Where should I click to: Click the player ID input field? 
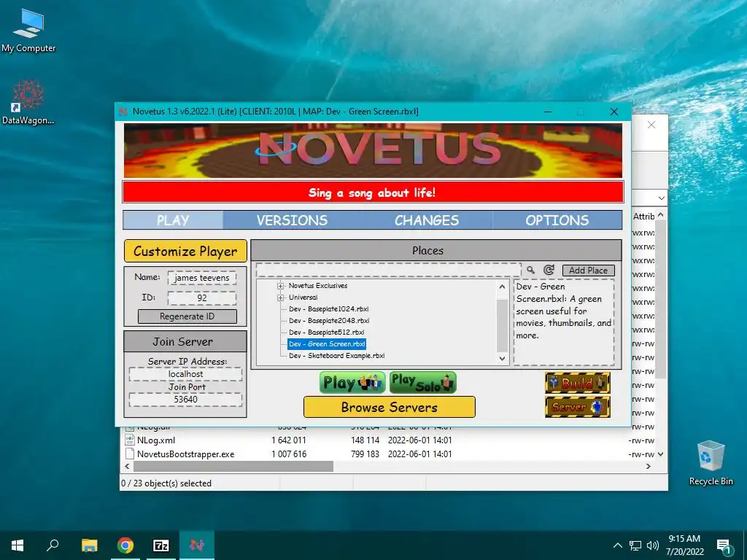tap(202, 297)
